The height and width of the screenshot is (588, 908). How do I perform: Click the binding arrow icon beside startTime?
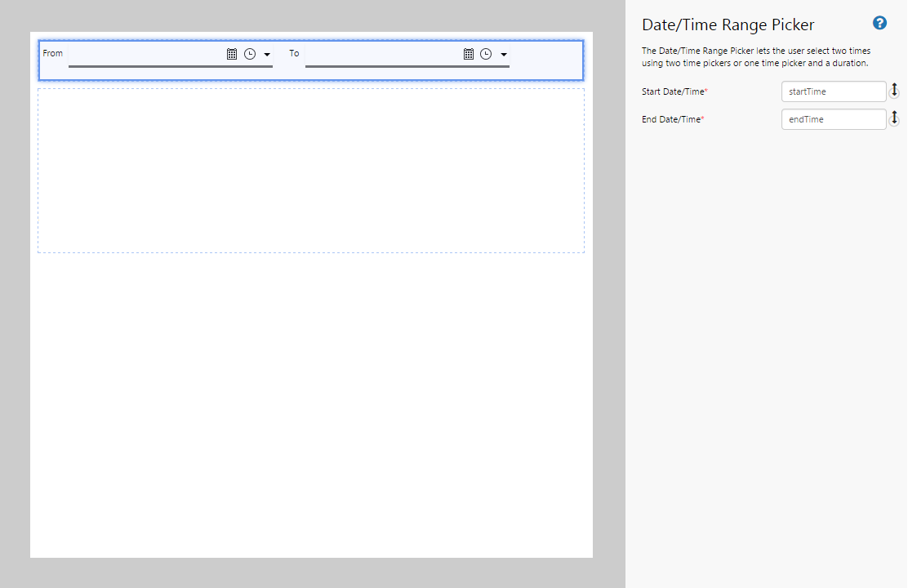(894, 91)
